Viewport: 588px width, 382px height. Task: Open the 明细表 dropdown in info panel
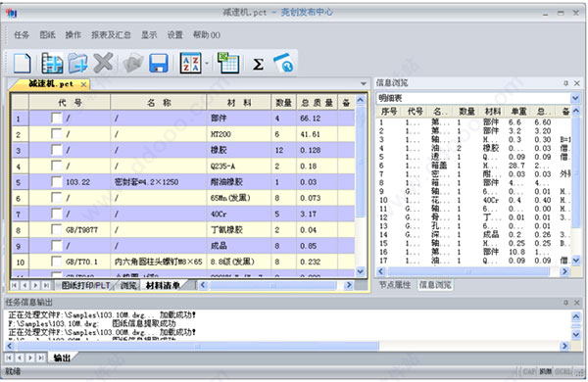pyautogui.click(x=575, y=98)
